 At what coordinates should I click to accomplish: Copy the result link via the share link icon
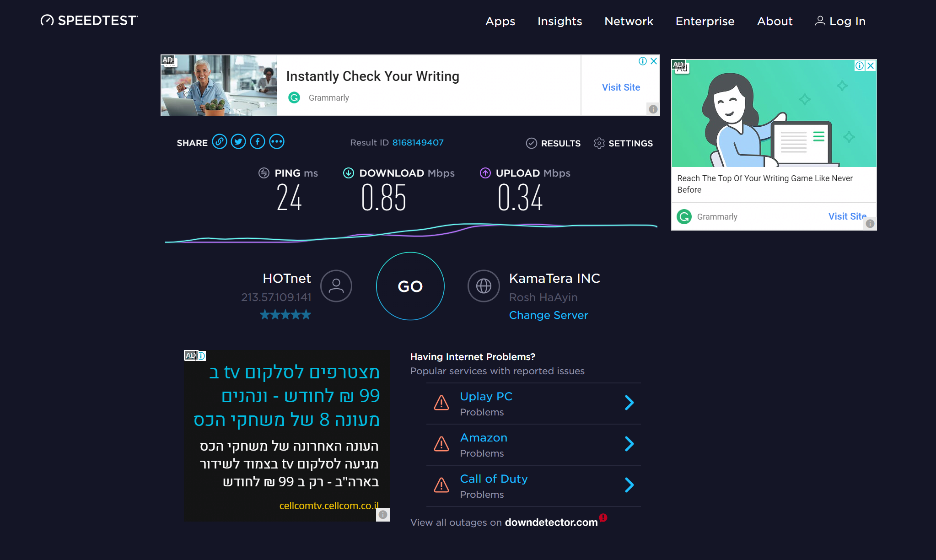220,142
